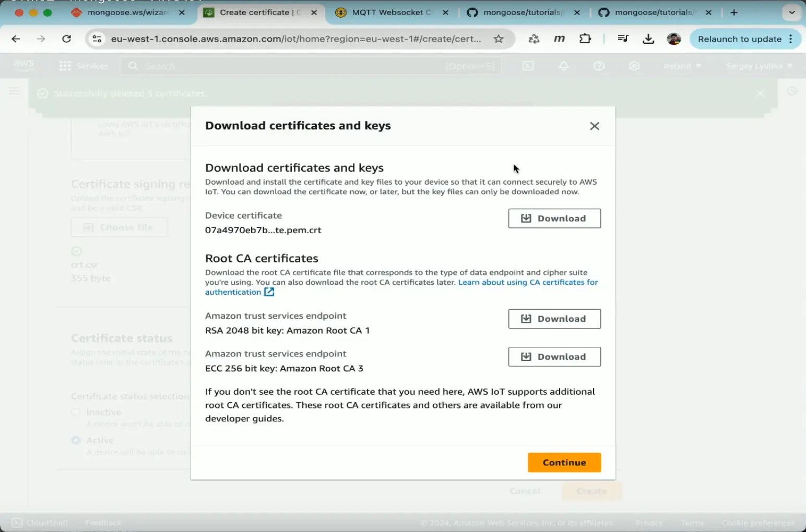Open the AWS CloudShell toolbar icon
Screen dimensions: 806x532
pyautogui.click(x=528, y=66)
